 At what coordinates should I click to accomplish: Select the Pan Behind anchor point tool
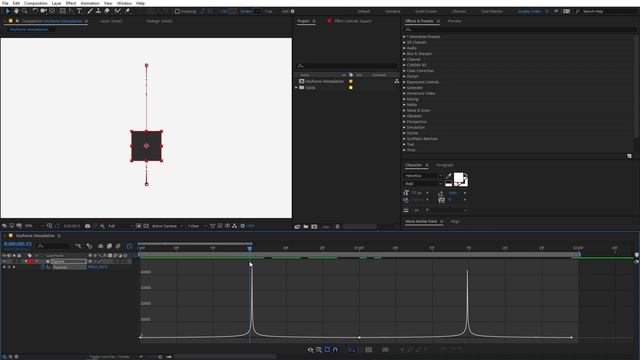click(52, 11)
